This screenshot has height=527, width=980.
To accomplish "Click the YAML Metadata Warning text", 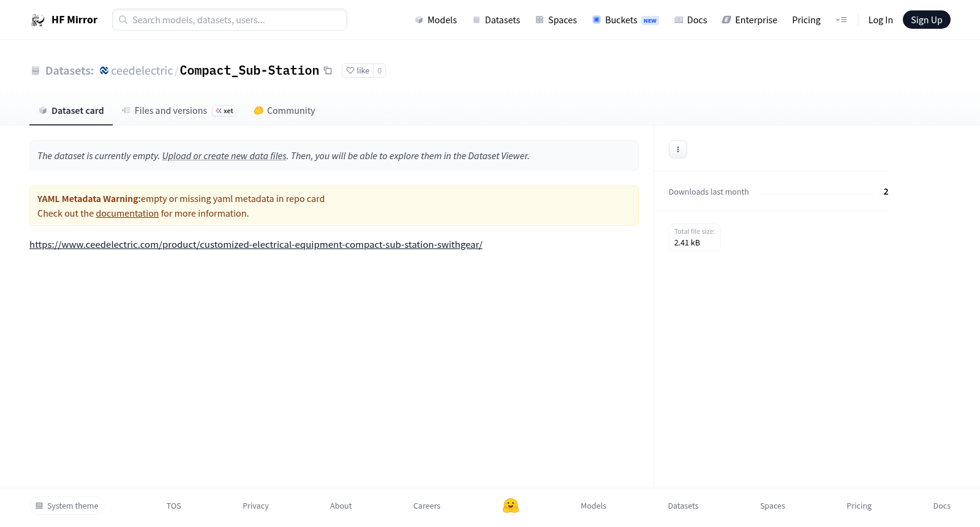I will [89, 199].
